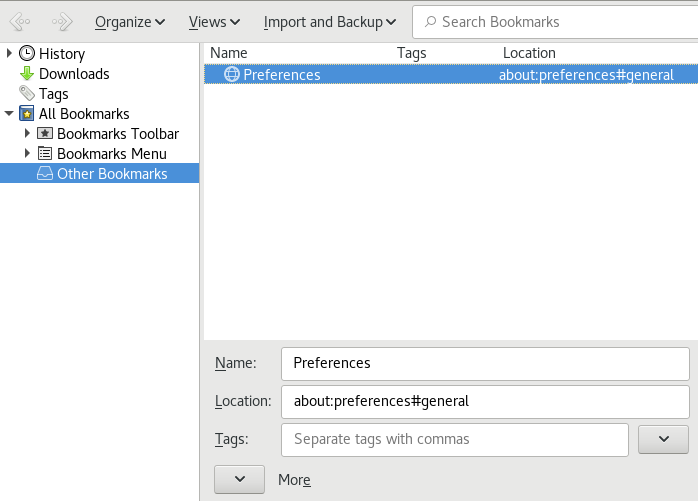
Task: Open the Import and Backup menu
Action: [x=329, y=21]
